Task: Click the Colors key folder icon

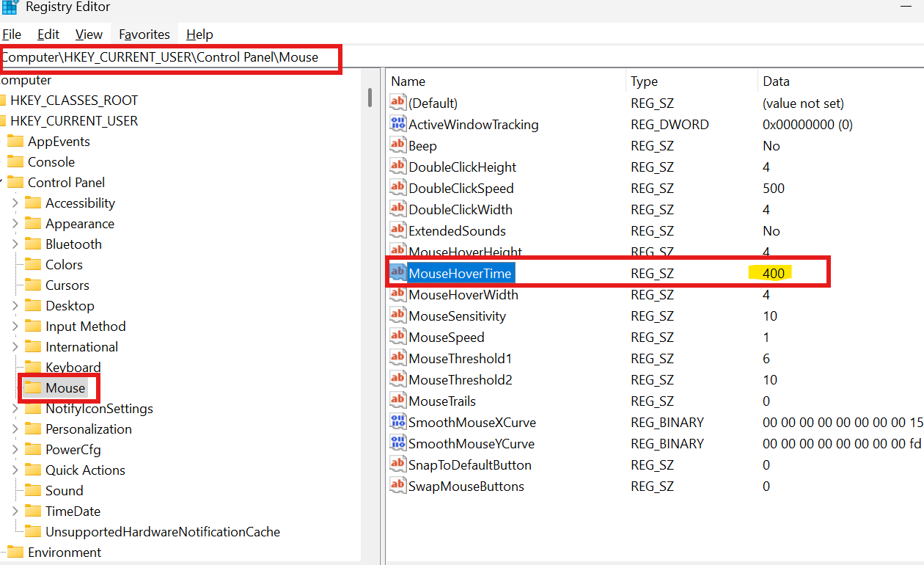Action: click(x=33, y=264)
